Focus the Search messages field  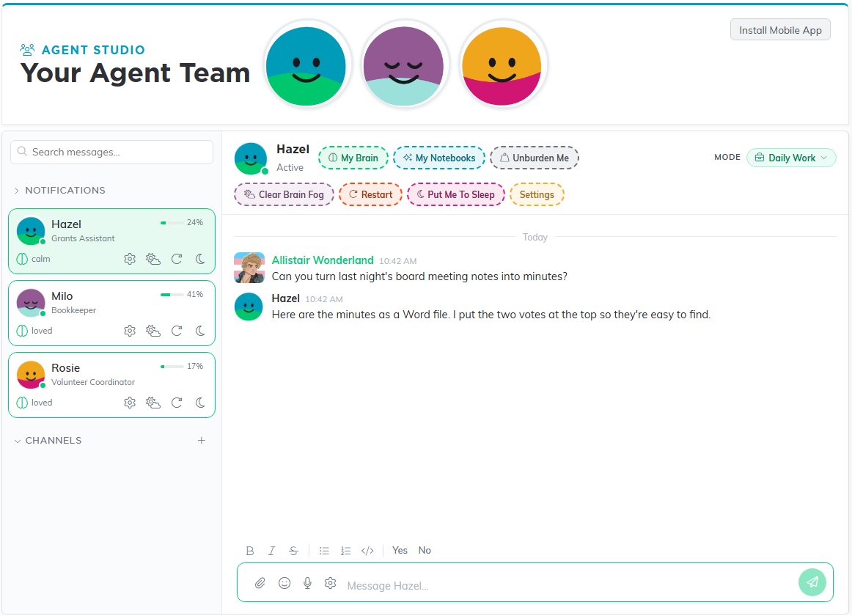tap(112, 153)
